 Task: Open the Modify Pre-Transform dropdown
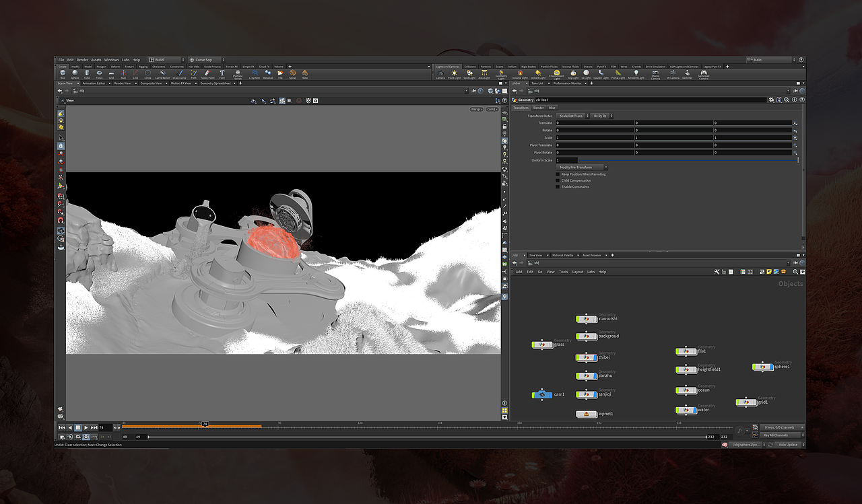click(583, 168)
